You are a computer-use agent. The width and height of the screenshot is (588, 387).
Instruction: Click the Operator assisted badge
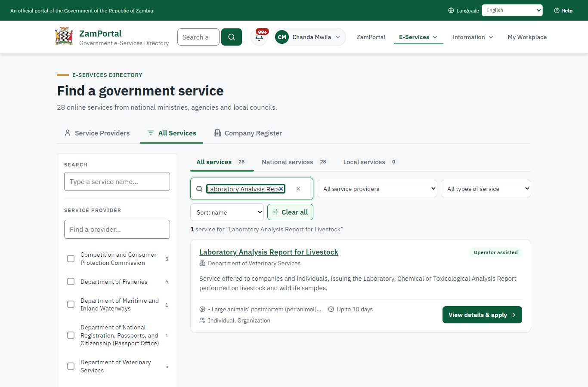coord(495,252)
